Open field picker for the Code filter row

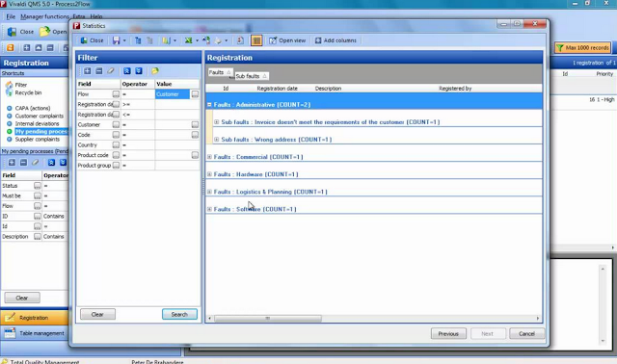(116, 135)
